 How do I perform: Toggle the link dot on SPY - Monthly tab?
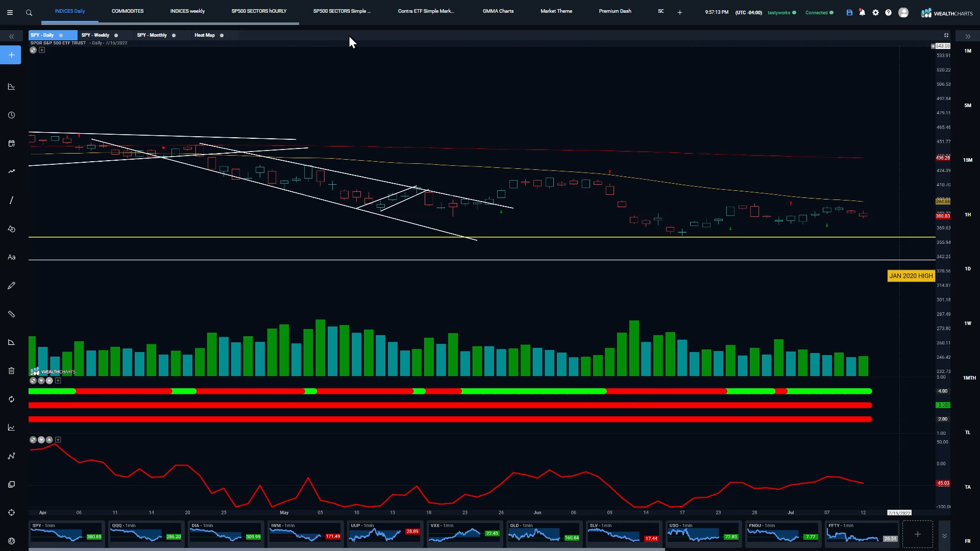pos(174,35)
